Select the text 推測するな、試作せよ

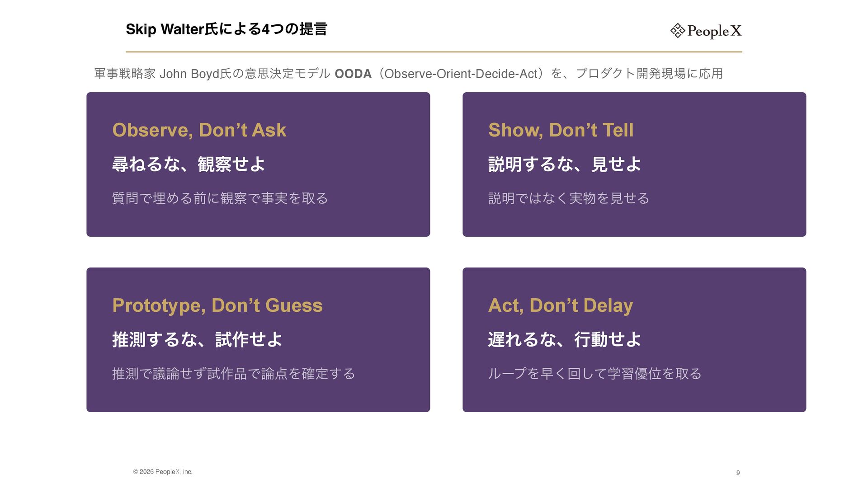[197, 339]
